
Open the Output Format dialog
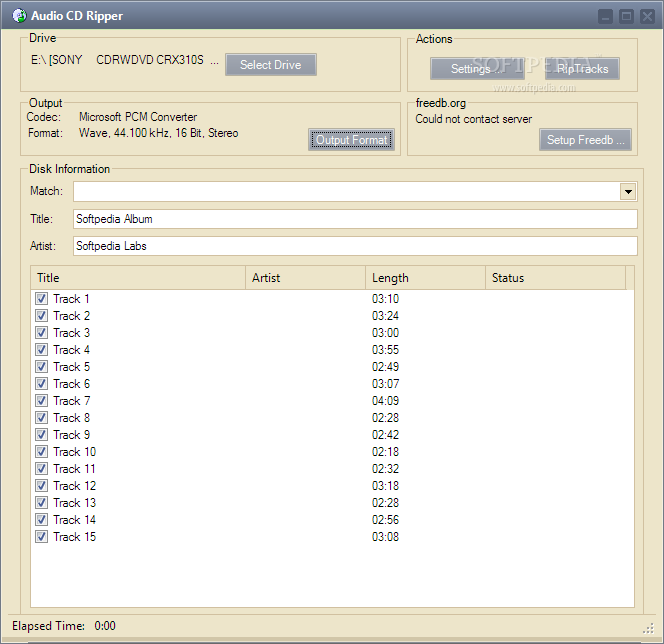[x=351, y=140]
